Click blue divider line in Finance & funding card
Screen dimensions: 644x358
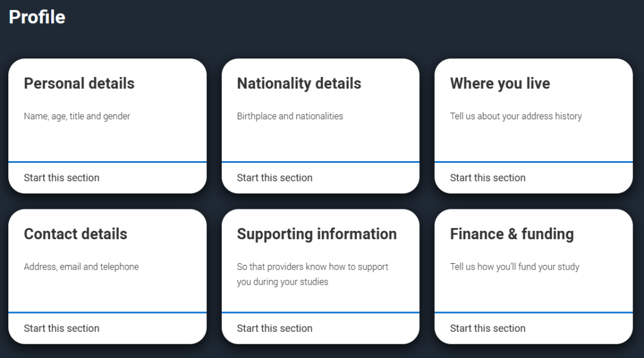pos(534,313)
